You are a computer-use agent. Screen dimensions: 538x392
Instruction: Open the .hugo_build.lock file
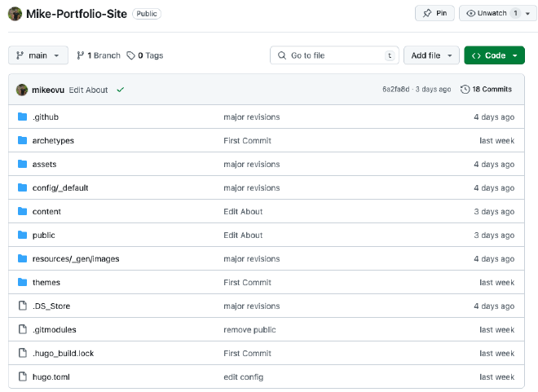[63, 354]
